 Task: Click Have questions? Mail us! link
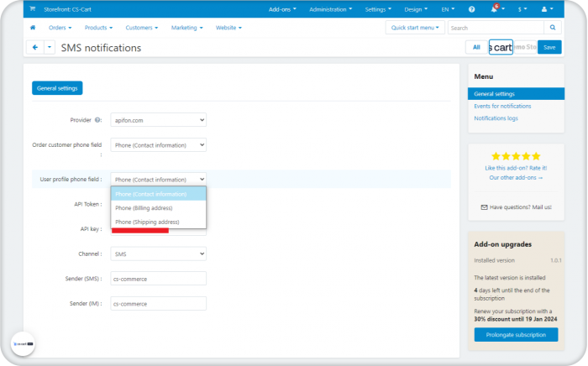[521, 207]
